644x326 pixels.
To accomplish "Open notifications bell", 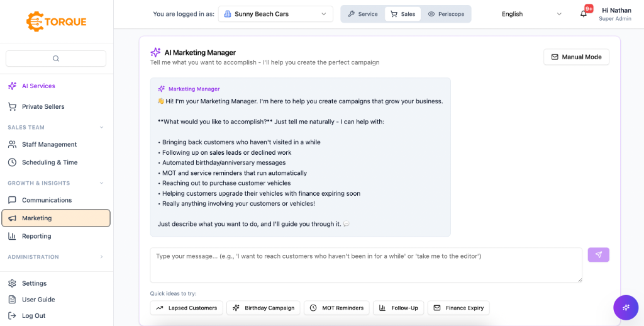I will tap(584, 14).
